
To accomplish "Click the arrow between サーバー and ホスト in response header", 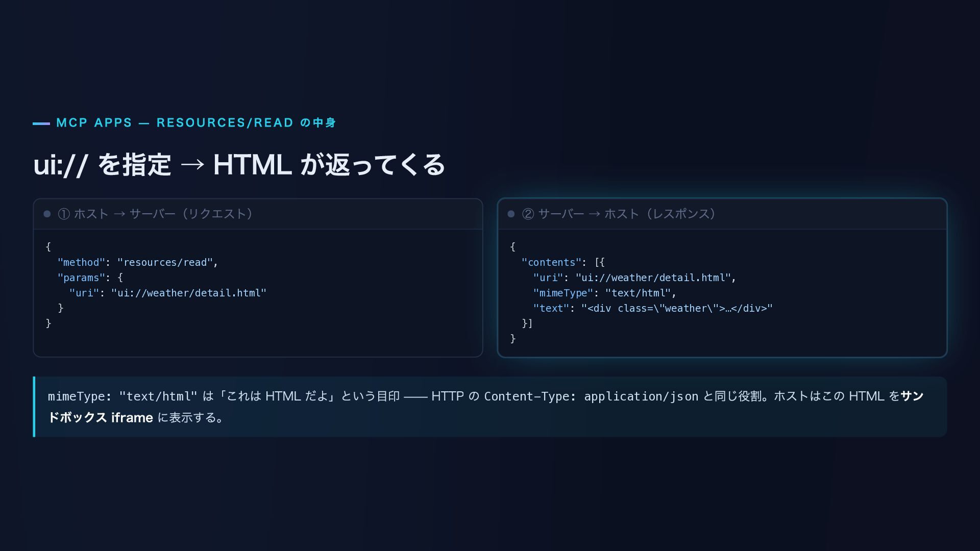I will (594, 214).
